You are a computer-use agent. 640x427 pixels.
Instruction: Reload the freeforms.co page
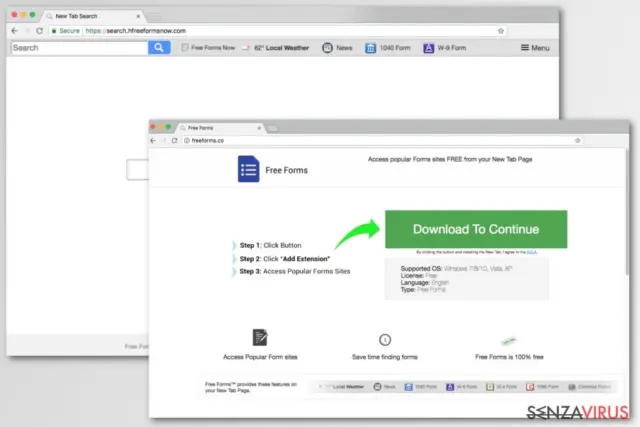click(x=175, y=140)
